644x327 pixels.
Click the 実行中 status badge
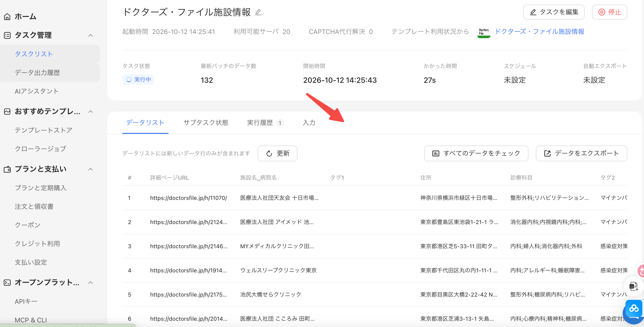pyautogui.click(x=138, y=80)
